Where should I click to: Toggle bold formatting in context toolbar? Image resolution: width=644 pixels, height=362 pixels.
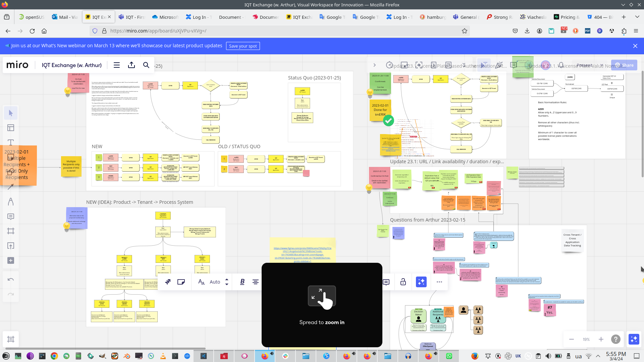pyautogui.click(x=242, y=282)
